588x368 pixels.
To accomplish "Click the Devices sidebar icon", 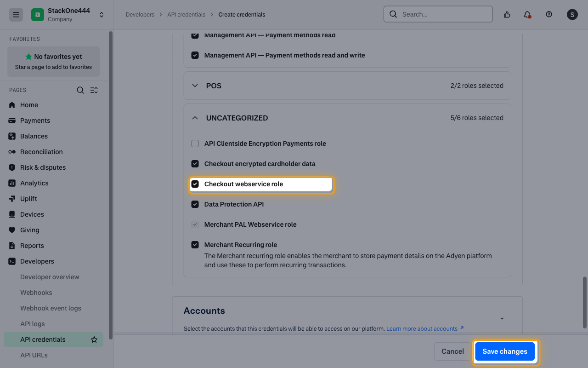I will coord(12,214).
